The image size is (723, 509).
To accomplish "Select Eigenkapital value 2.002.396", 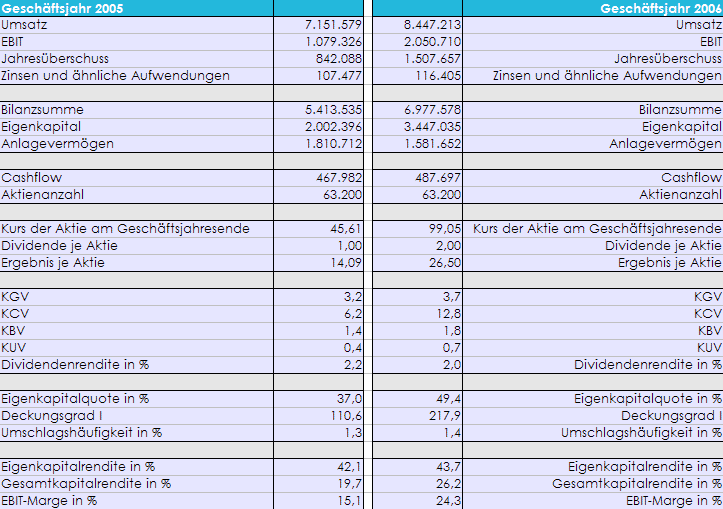I will click(x=333, y=127).
